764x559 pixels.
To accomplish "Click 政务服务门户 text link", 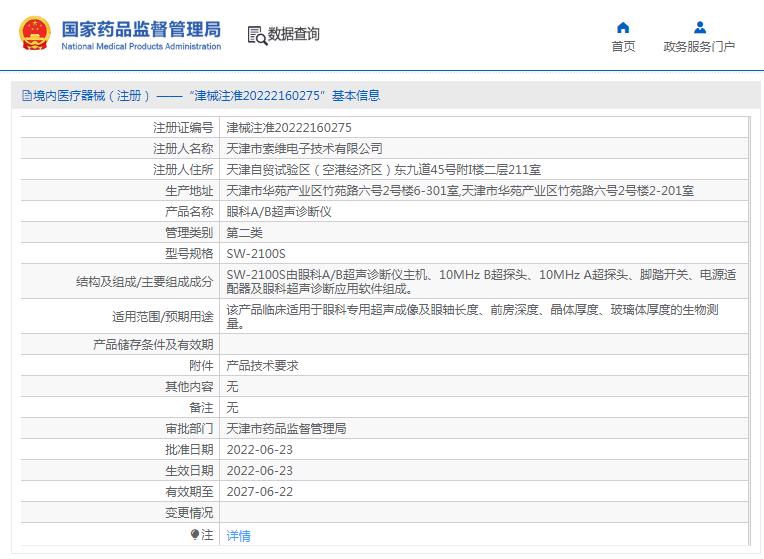I will click(699, 46).
